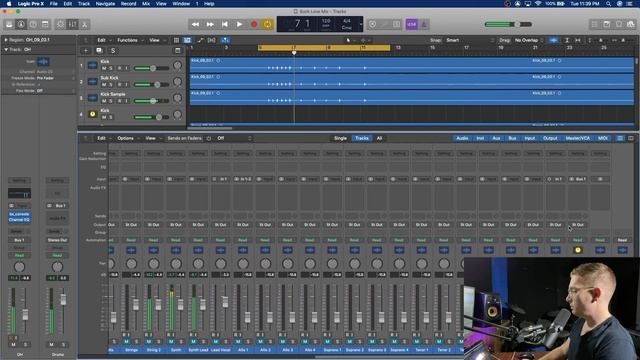Click the Sends on Faders button
Viewport: 640px width, 360px height.
point(184,138)
